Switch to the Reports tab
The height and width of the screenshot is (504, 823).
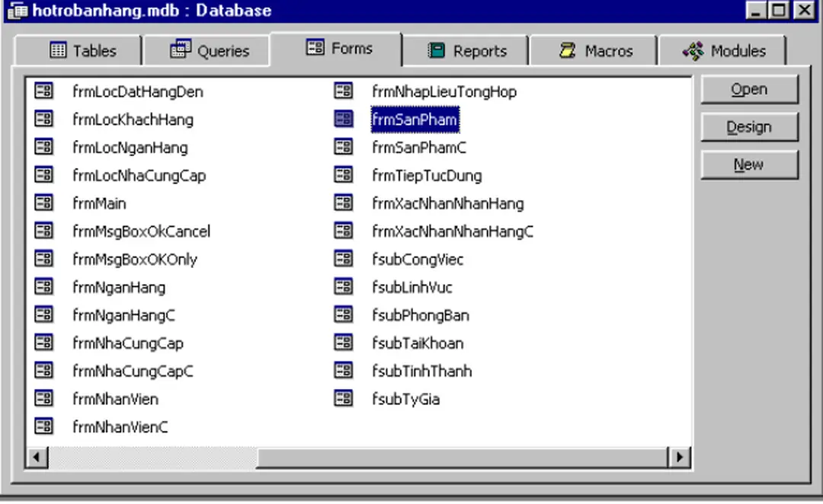tap(467, 49)
